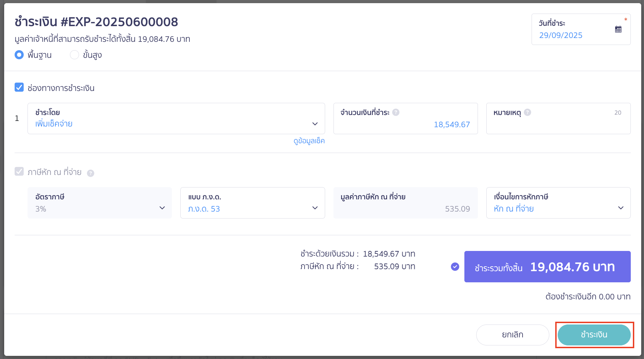Click the blue checkmark circle near the total
644x359 pixels.
coord(455,267)
